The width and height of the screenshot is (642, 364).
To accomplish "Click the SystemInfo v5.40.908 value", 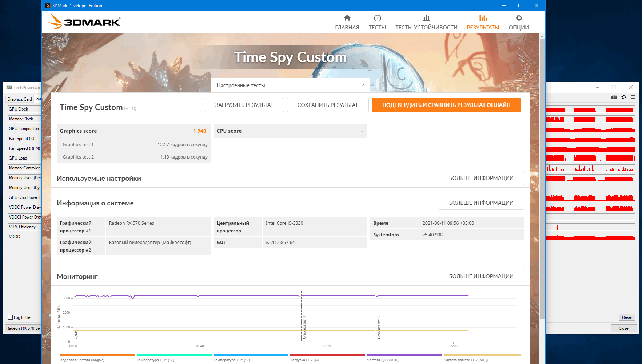I will tap(432, 235).
